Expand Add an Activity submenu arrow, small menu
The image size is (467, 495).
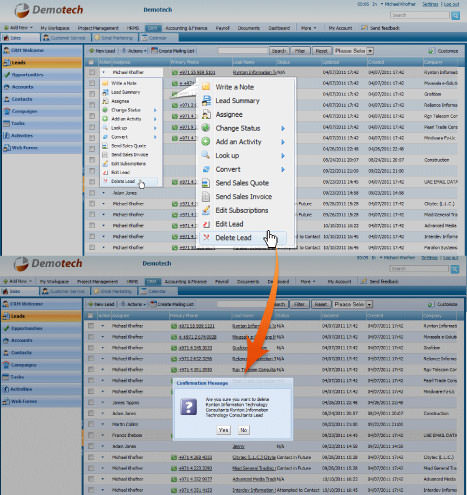tap(155, 119)
